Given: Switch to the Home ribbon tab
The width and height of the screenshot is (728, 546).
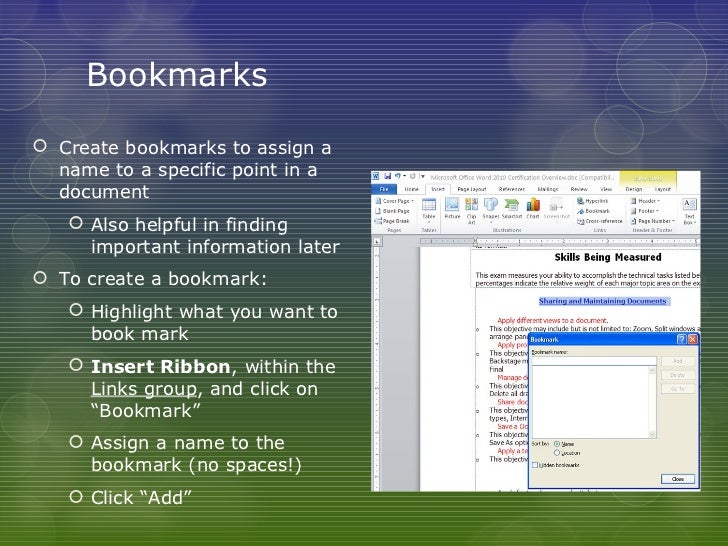Looking at the screenshot, I should (x=411, y=189).
